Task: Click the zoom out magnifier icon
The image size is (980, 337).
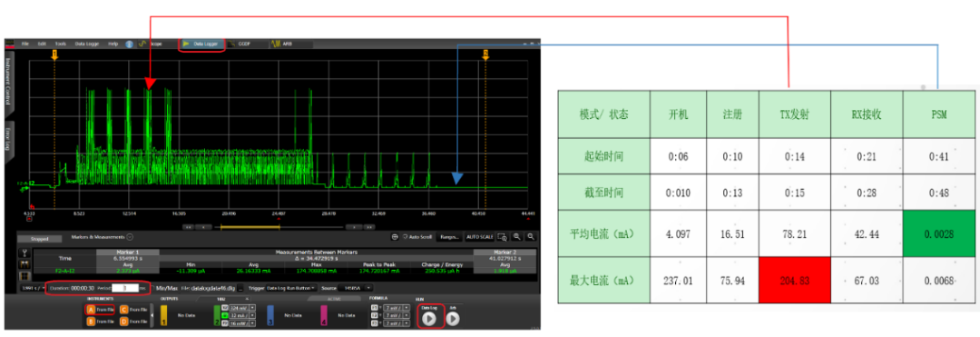Action: click(x=531, y=237)
